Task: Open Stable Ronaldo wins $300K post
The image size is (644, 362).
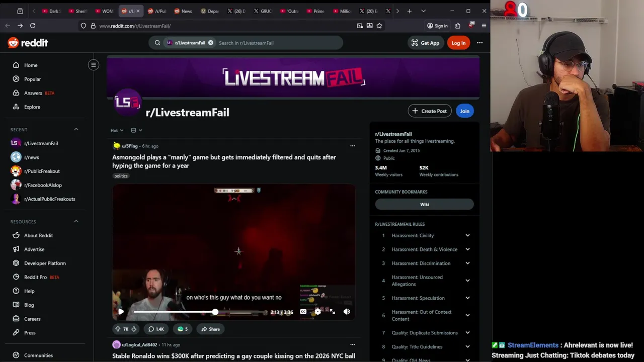Action: (x=233, y=356)
